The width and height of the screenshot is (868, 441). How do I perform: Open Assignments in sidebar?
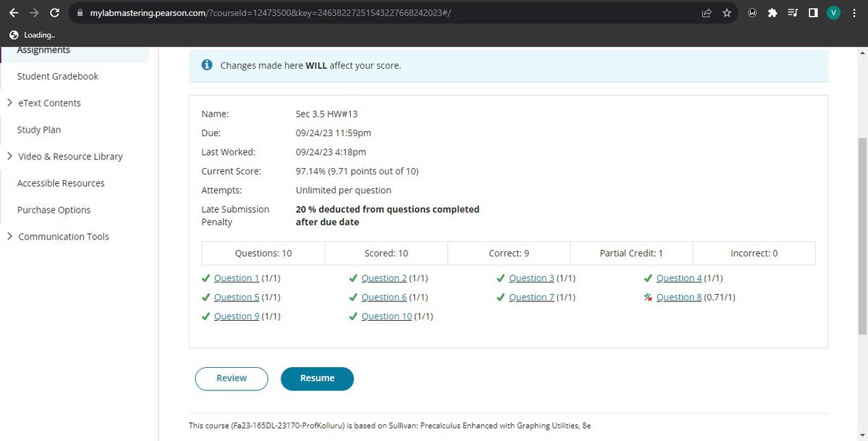coord(43,50)
